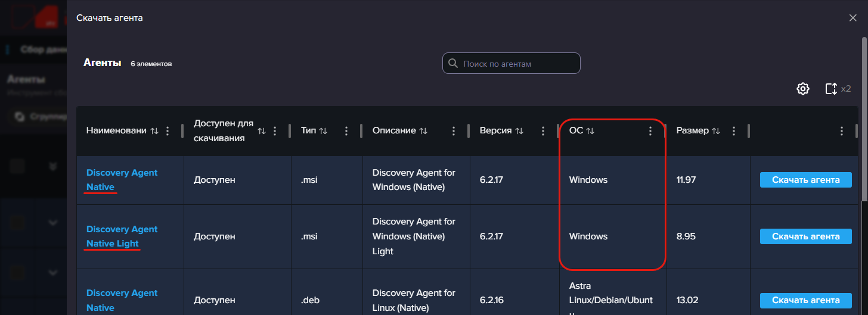Screen dimensions: 868x315
Task: Open Тип column three-dot menu
Action: coord(346,131)
